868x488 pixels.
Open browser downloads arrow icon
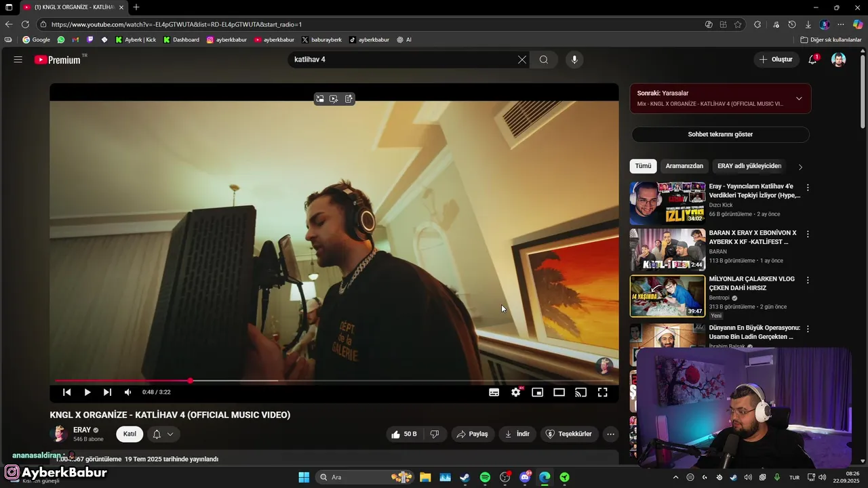pos(808,24)
